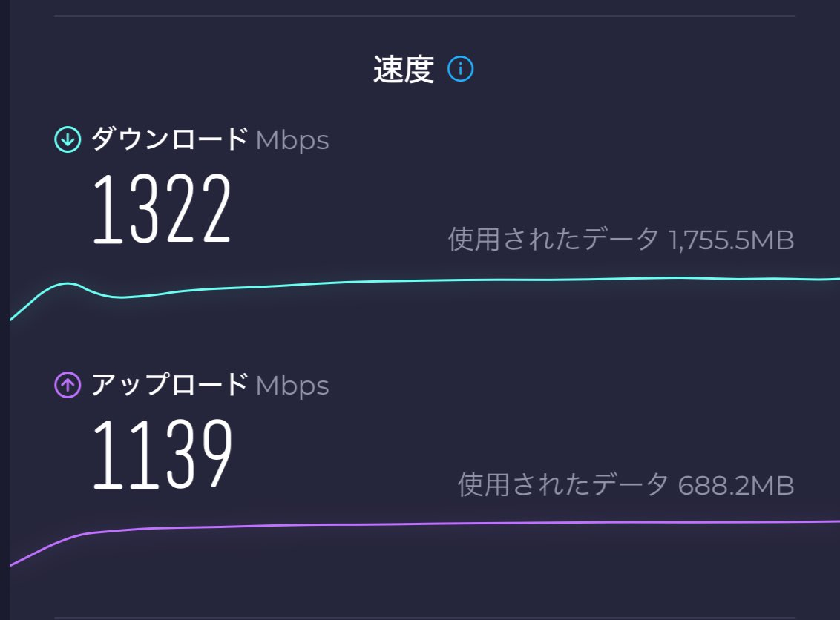Click the downward arrow inside the download badge
The height and width of the screenshot is (620, 840).
pyautogui.click(x=66, y=138)
